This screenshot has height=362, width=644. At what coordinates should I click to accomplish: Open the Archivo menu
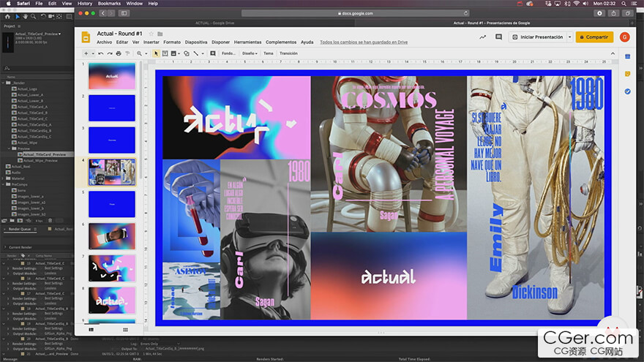click(x=105, y=42)
